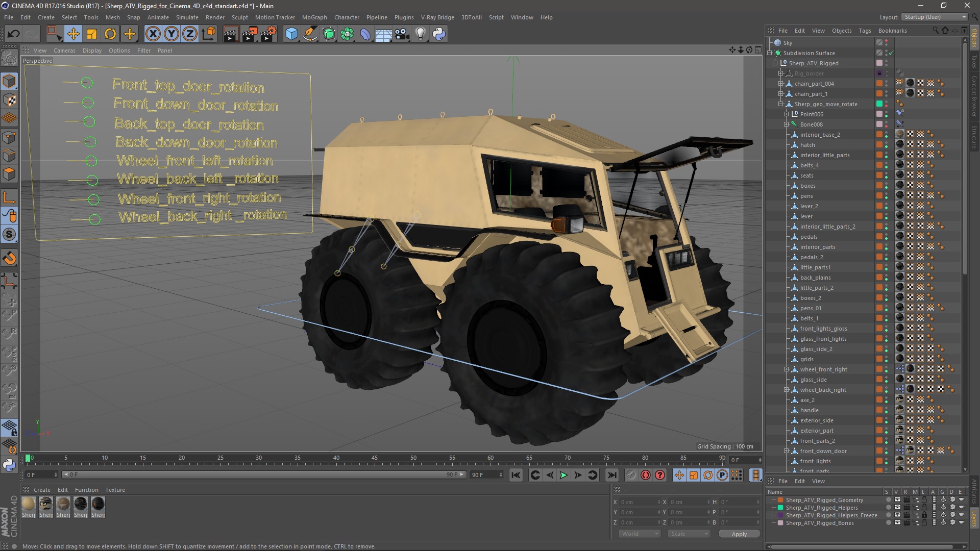Click Record Active Objects button

(x=631, y=475)
